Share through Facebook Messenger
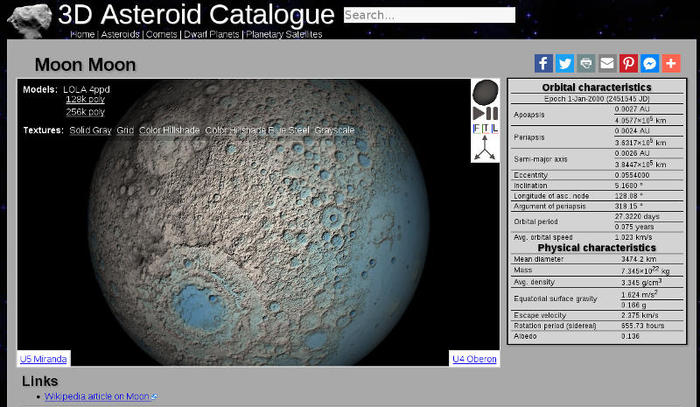 [649, 63]
